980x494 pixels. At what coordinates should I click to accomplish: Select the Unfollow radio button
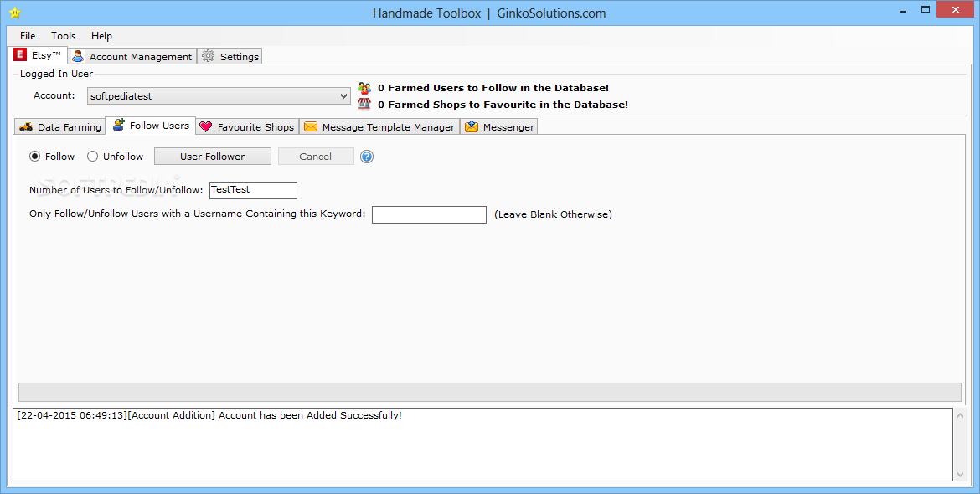click(x=92, y=156)
